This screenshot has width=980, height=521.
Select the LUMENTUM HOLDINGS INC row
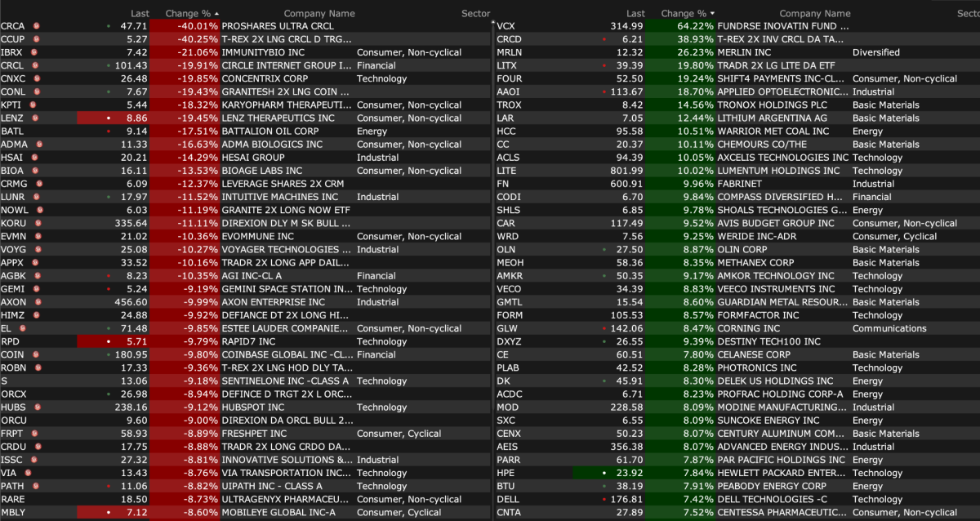pos(777,171)
